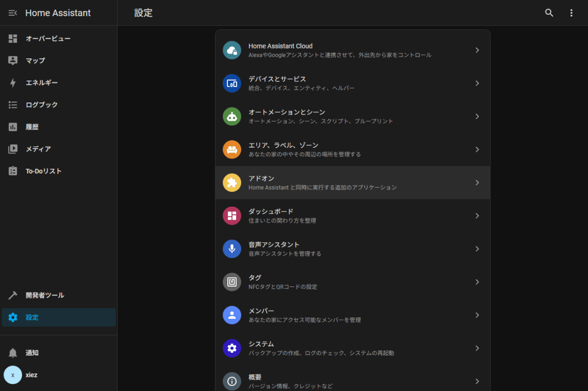The image size is (588, 391).
Task: Click the 概要 info icon
Action: coord(232,381)
